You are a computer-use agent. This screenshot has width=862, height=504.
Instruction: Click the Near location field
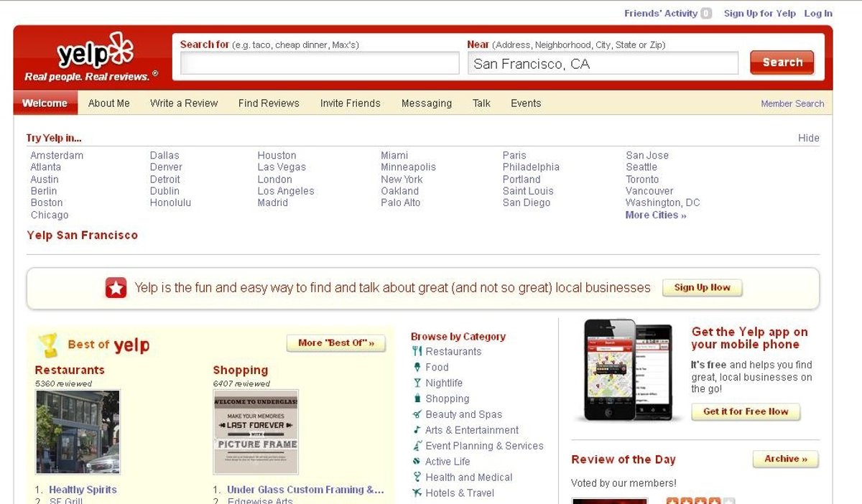tap(602, 64)
